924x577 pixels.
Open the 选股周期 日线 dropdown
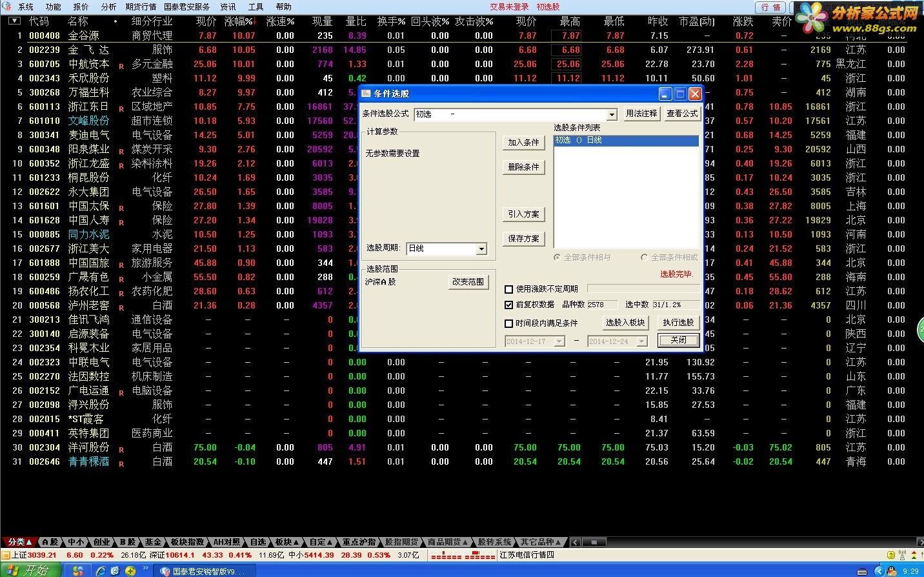pyautogui.click(x=481, y=249)
